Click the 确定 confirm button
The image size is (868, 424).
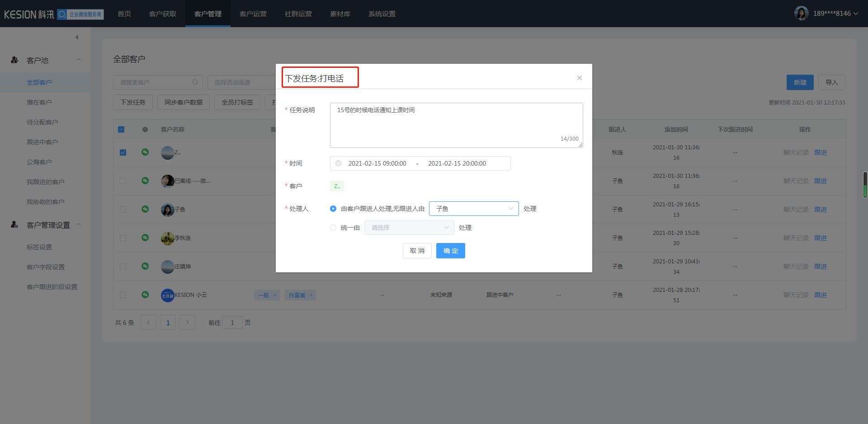450,251
